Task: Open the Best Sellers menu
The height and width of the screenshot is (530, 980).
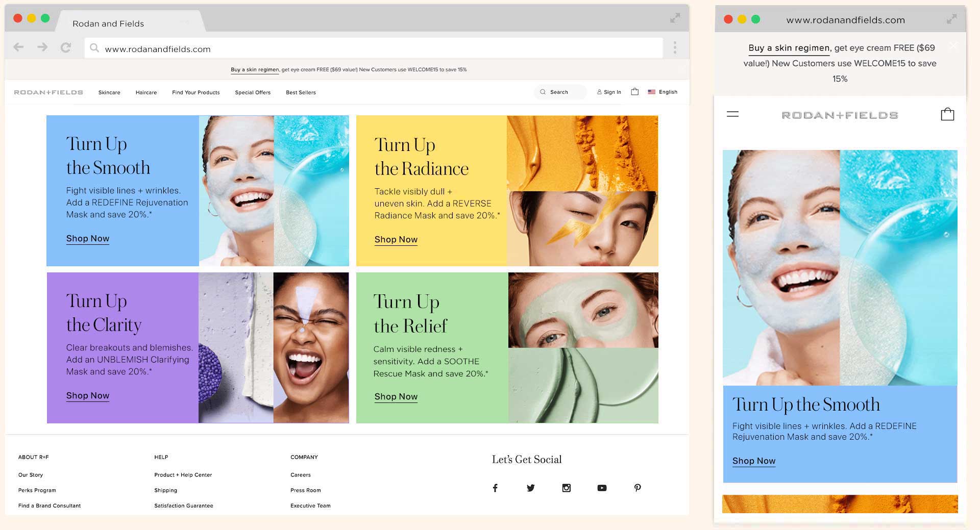Action: pyautogui.click(x=301, y=92)
